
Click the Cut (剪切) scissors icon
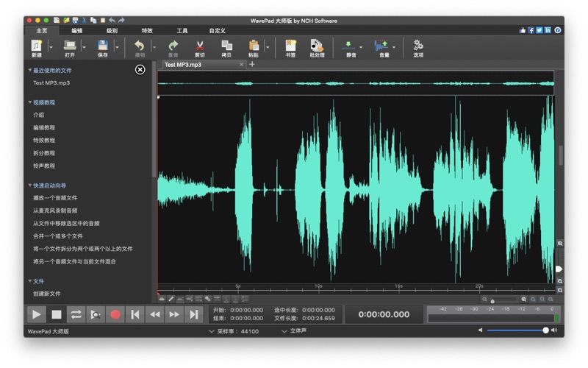(200, 46)
